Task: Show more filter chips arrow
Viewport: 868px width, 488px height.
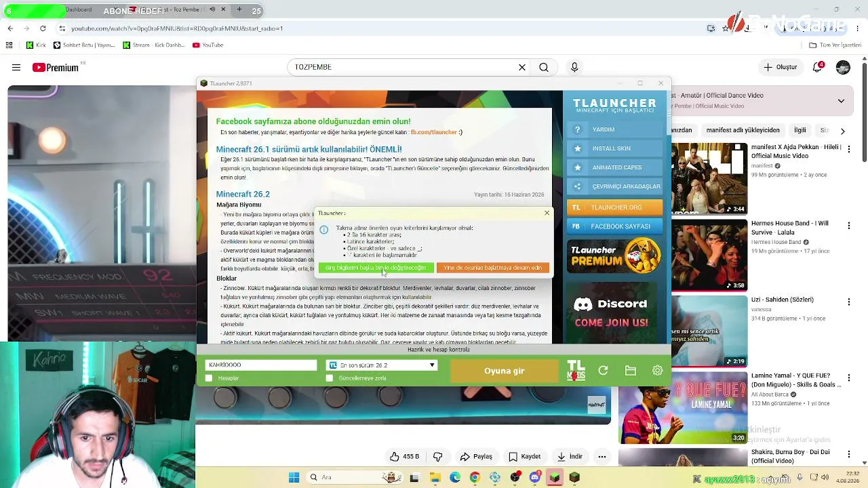Action: click(x=842, y=131)
